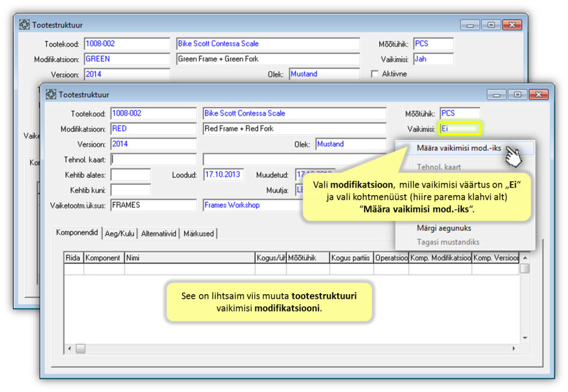
Task: Close the back Tootestruktuur window
Action: pos(512,25)
